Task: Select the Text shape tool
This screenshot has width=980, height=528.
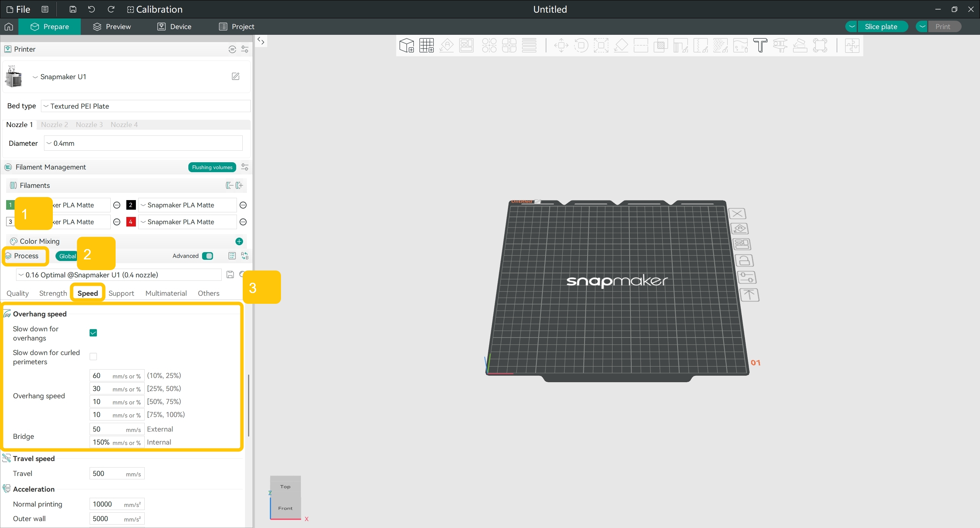Action: pos(760,46)
